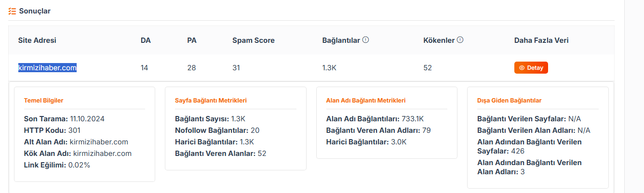
Task: Click the Spam Score value 31
Action: point(236,68)
